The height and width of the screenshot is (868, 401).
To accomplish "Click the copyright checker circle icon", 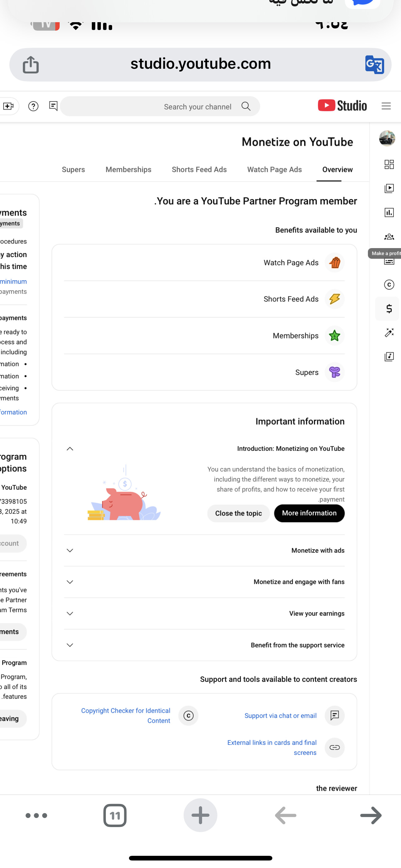I will [x=188, y=715].
